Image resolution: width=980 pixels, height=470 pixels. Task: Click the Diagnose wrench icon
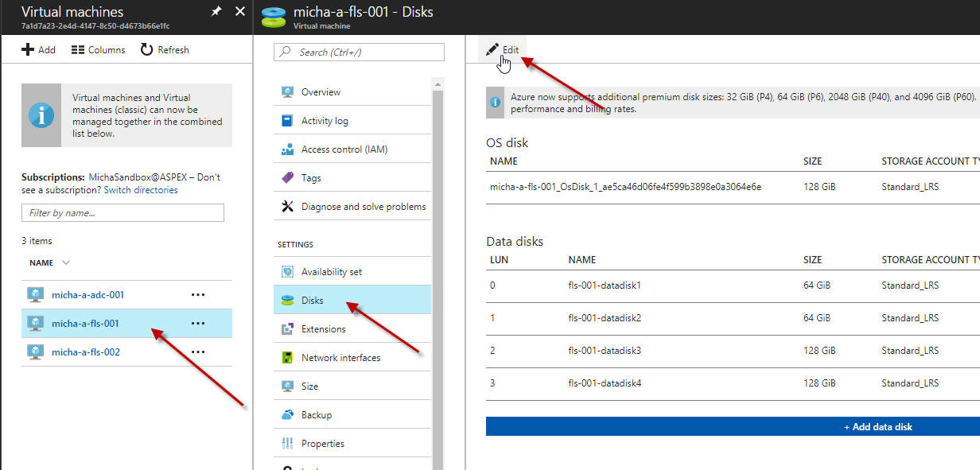click(x=288, y=207)
